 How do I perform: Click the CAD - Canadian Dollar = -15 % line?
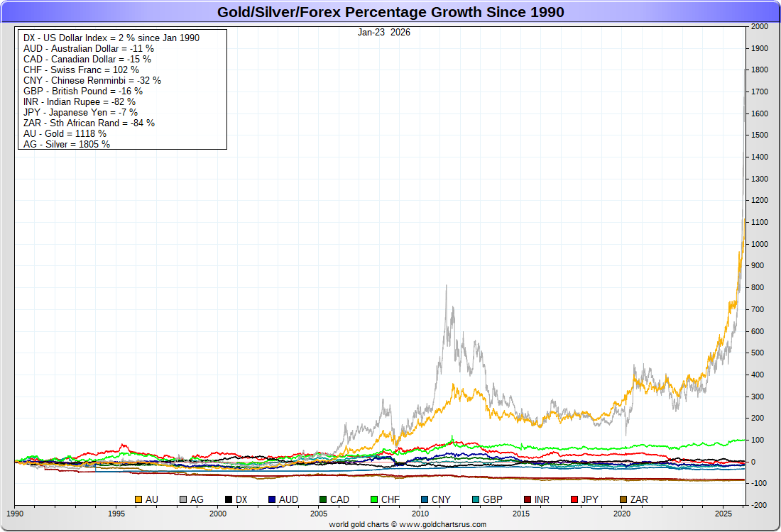[87, 59]
